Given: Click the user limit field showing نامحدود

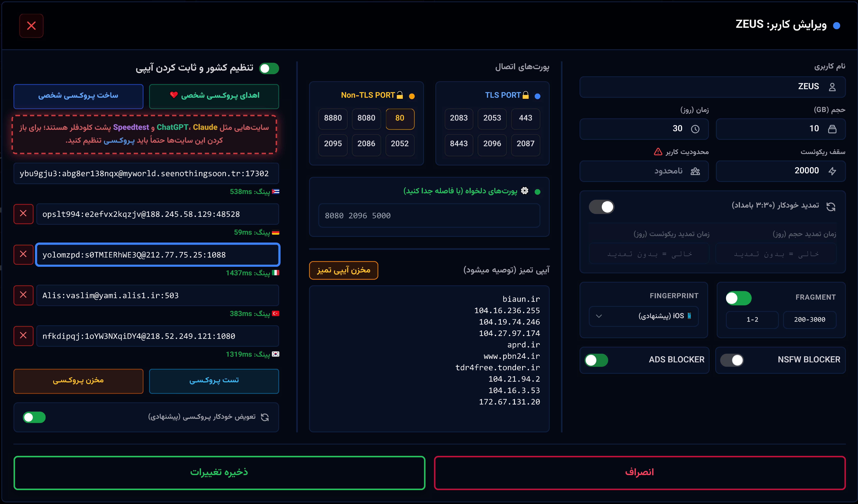Looking at the screenshot, I should 644,171.
